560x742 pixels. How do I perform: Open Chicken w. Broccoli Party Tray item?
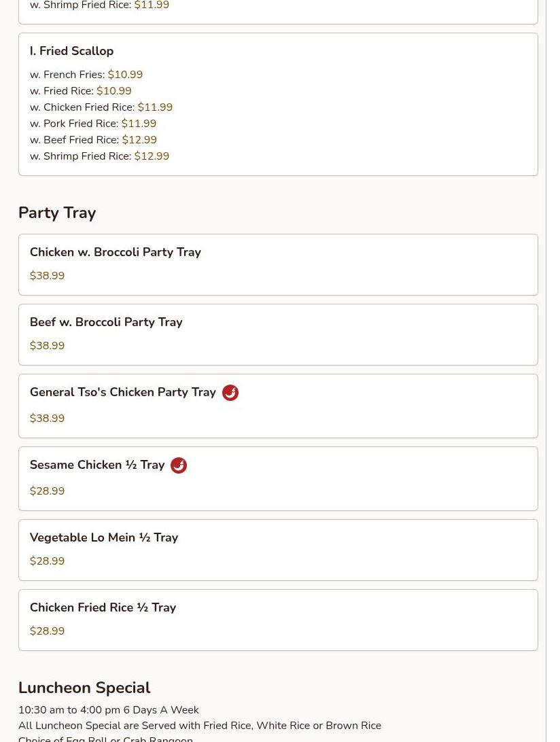tap(278, 264)
